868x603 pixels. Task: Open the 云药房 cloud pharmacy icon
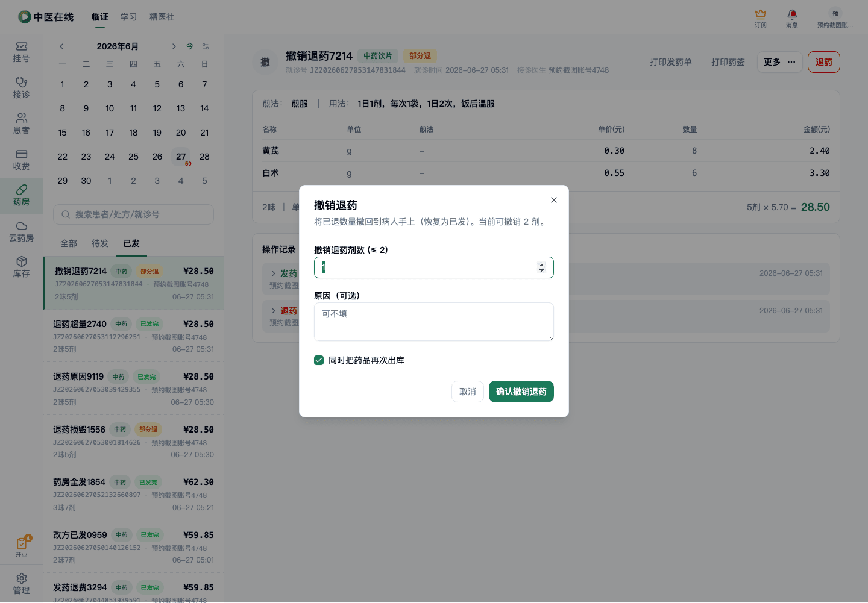(21, 231)
